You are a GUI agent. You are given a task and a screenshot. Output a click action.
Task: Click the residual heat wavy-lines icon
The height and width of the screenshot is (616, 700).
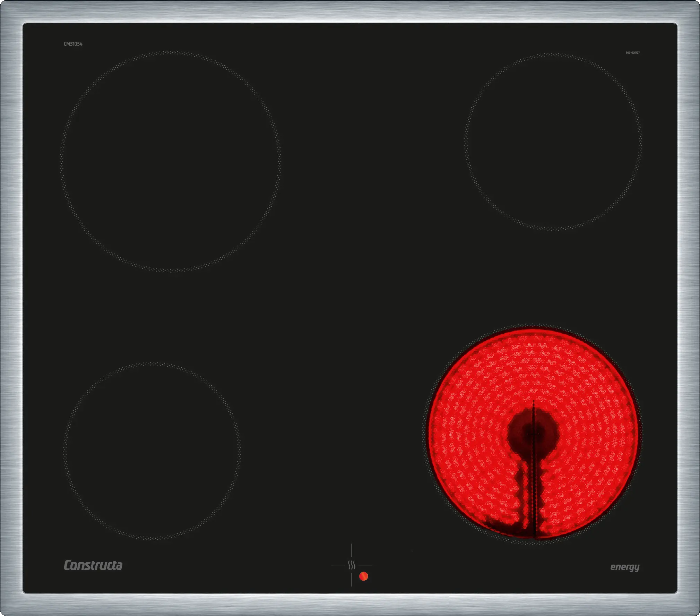click(x=352, y=565)
